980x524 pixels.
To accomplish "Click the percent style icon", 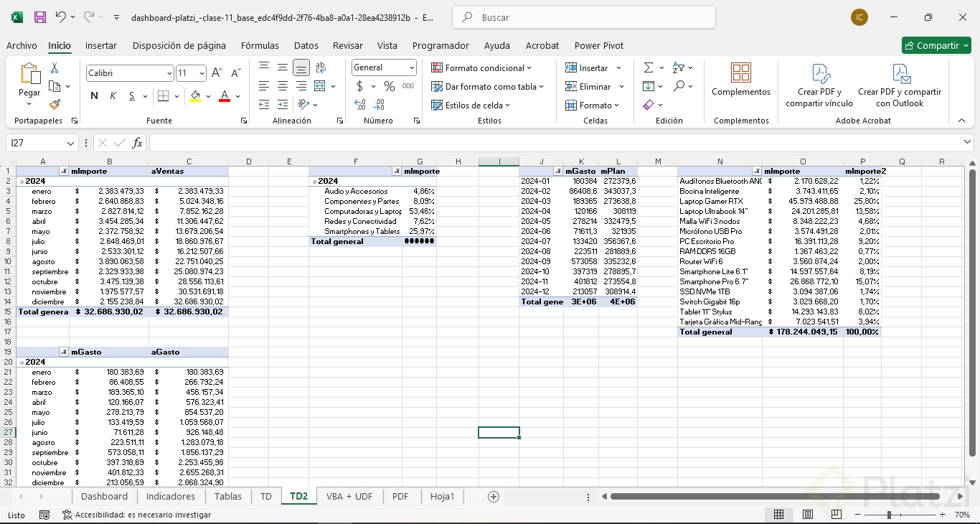I will [389, 86].
